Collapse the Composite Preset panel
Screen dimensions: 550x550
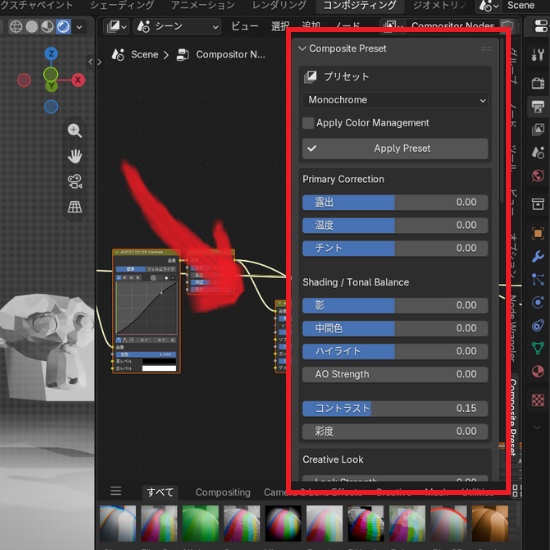[x=302, y=48]
